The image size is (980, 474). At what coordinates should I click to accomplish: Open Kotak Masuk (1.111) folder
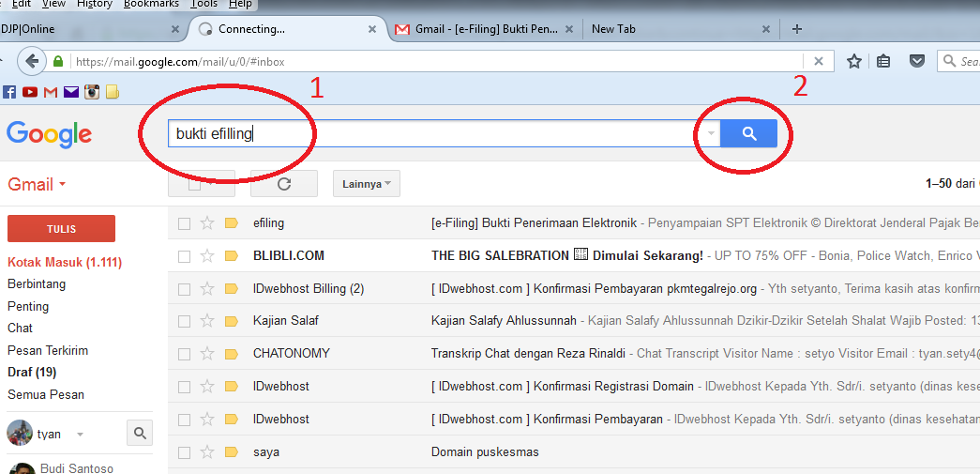(65, 263)
